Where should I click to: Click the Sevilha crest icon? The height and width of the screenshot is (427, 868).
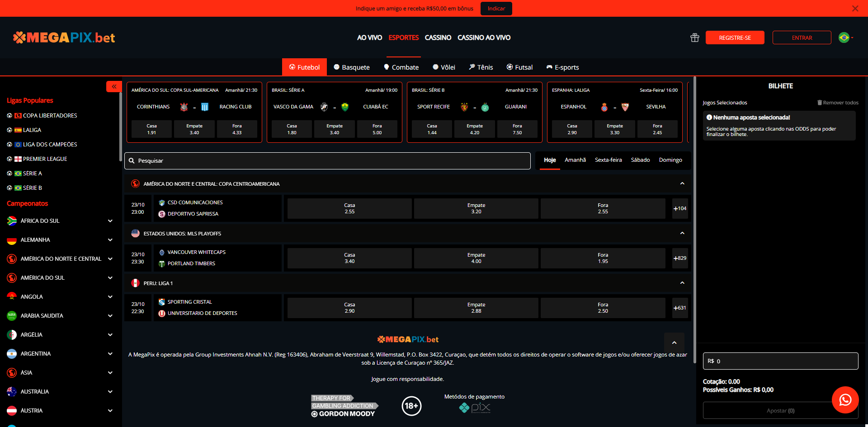pos(625,107)
